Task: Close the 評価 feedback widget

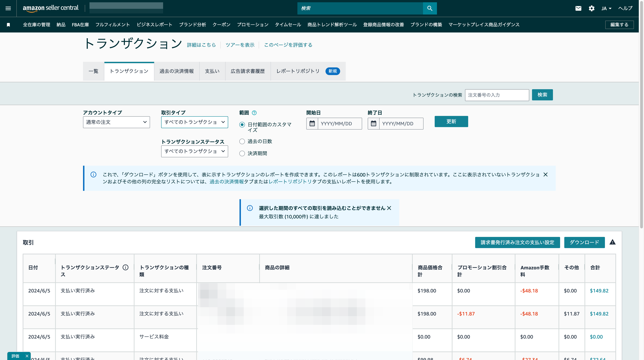Action: coord(27,356)
